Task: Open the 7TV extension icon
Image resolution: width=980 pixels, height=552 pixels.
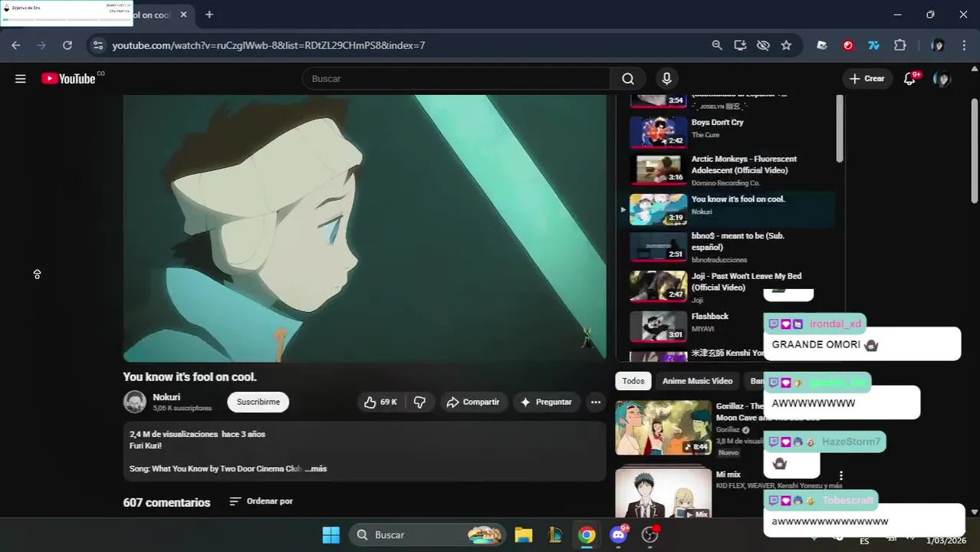Action: [873, 45]
